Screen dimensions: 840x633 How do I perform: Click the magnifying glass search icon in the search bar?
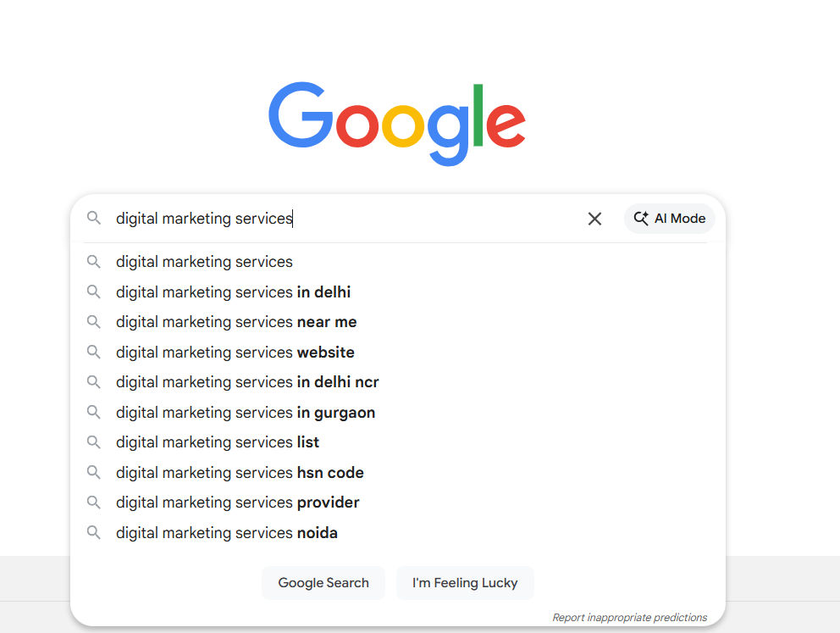pos(94,218)
